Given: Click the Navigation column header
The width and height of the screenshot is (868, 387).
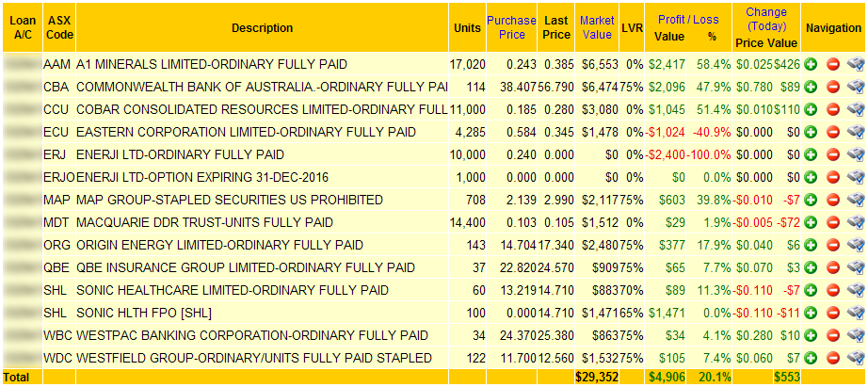Looking at the screenshot, I should click(x=833, y=27).
